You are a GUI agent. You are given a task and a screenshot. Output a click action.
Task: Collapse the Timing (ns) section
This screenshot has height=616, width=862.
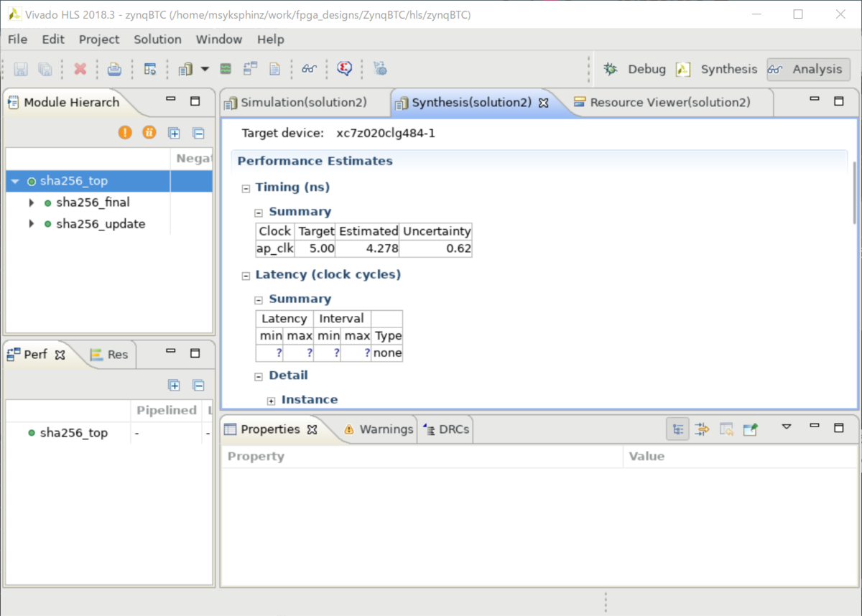[246, 188]
